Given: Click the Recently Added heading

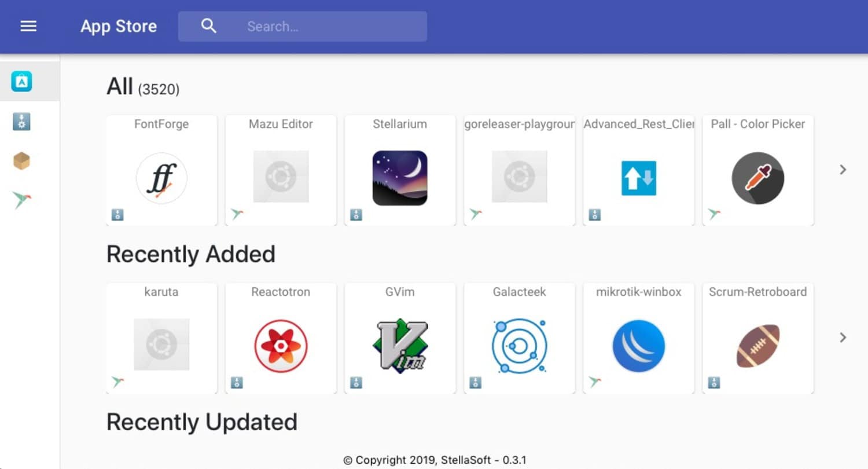Looking at the screenshot, I should coord(191,254).
